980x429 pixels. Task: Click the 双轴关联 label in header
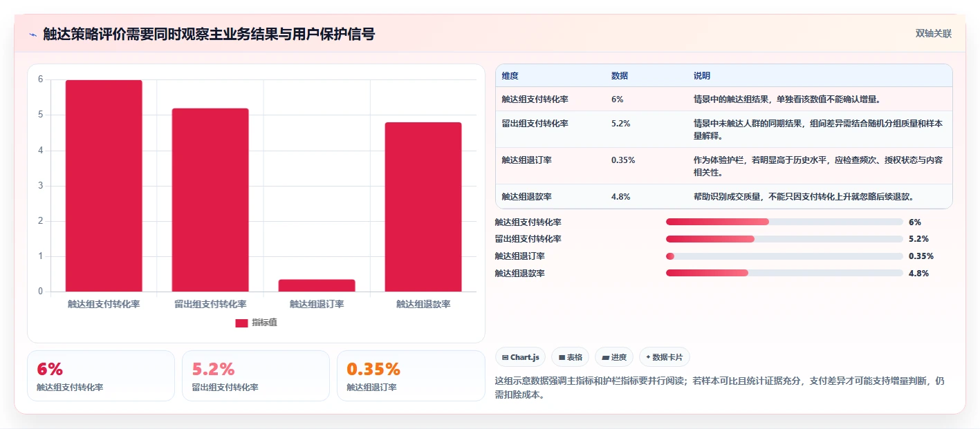(x=934, y=34)
